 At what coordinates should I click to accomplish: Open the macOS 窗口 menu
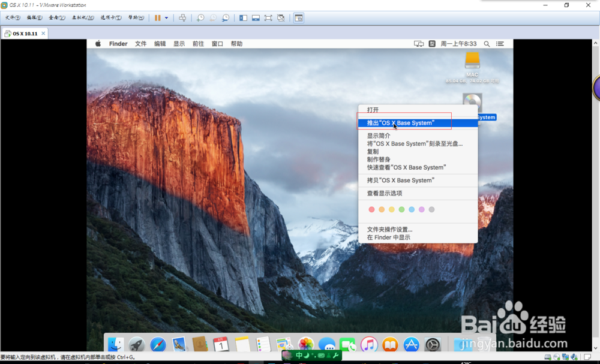click(217, 44)
